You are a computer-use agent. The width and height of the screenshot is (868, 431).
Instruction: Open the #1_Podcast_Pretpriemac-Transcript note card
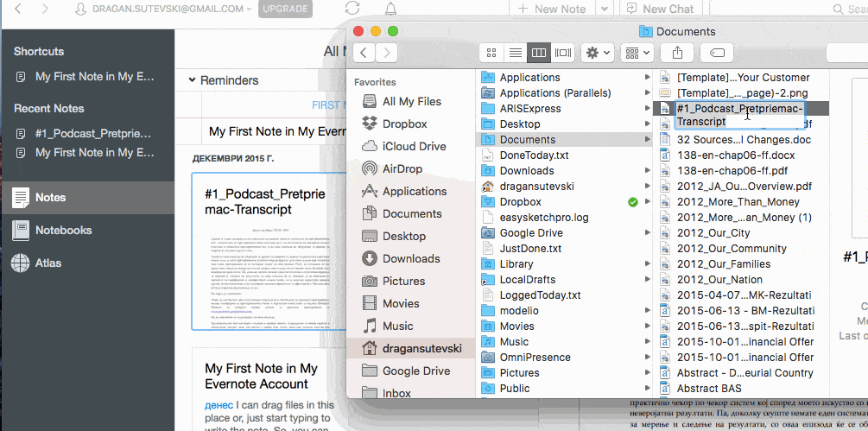[261, 250]
